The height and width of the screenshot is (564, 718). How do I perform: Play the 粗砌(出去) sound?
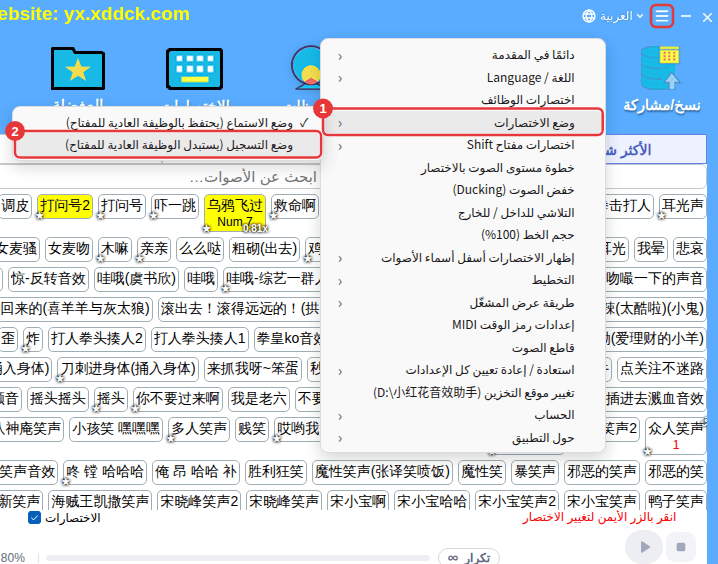[264, 249]
